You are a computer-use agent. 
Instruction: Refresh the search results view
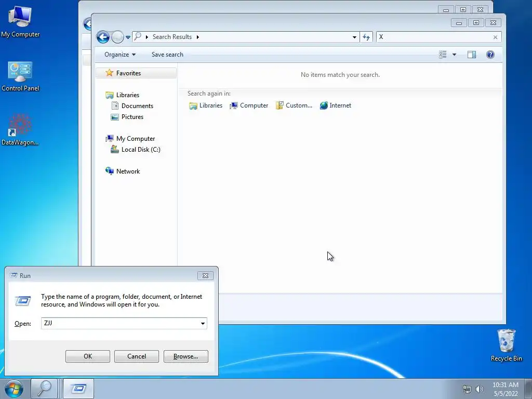pos(366,37)
